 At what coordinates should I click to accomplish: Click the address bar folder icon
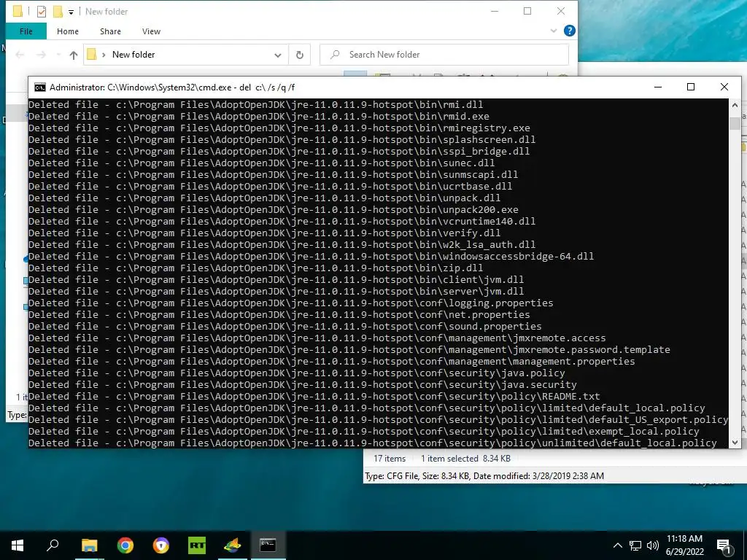(x=92, y=54)
